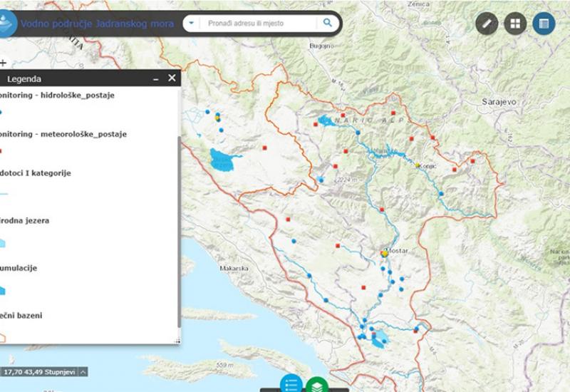Click the Zenica label on map
This screenshot has width=570, height=392.
(418, 4)
